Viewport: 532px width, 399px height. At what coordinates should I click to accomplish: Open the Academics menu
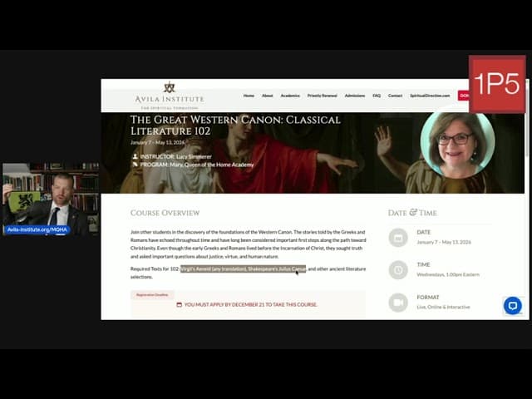tap(289, 96)
